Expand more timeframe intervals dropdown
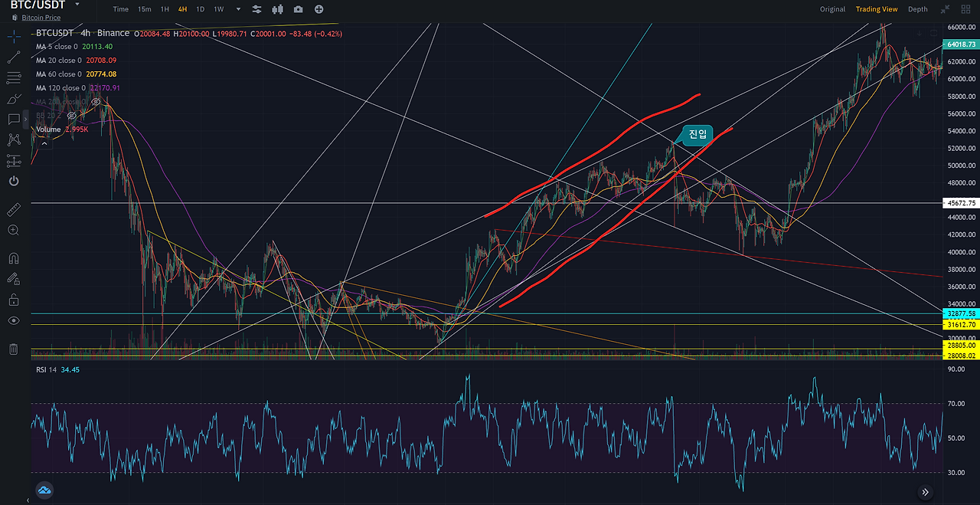Image resolution: width=980 pixels, height=505 pixels. tap(238, 9)
